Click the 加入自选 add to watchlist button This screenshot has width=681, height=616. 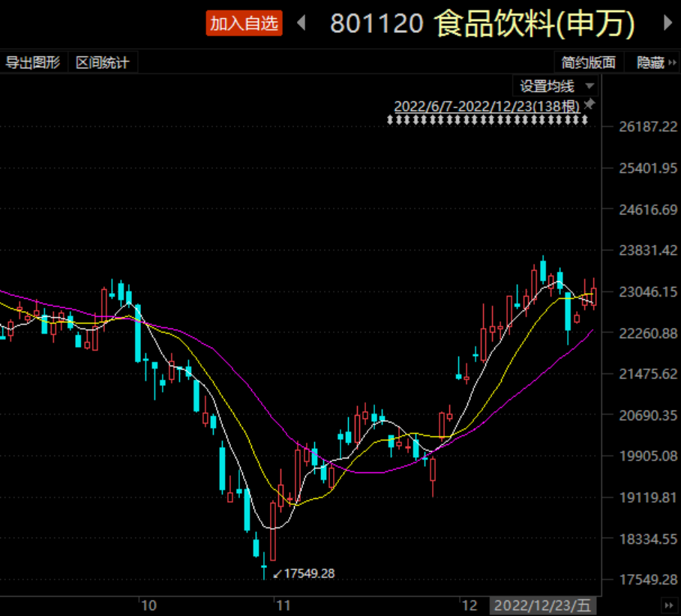point(244,23)
